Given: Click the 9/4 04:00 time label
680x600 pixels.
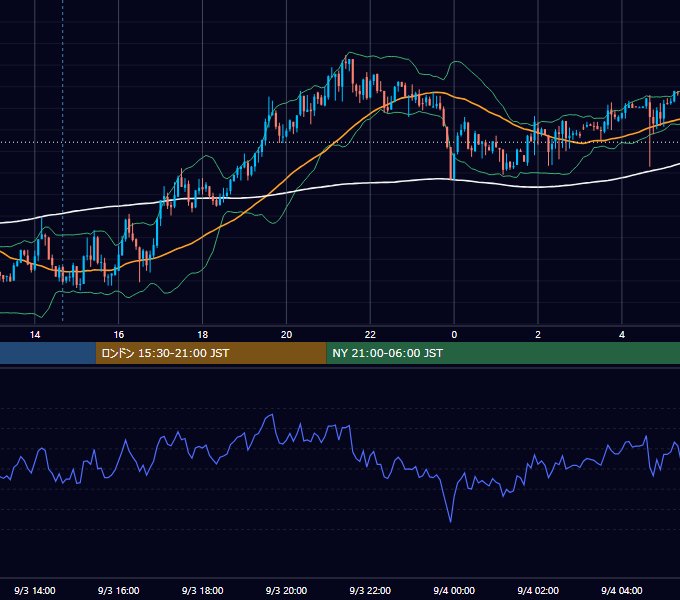Looking at the screenshot, I should 622,590.
